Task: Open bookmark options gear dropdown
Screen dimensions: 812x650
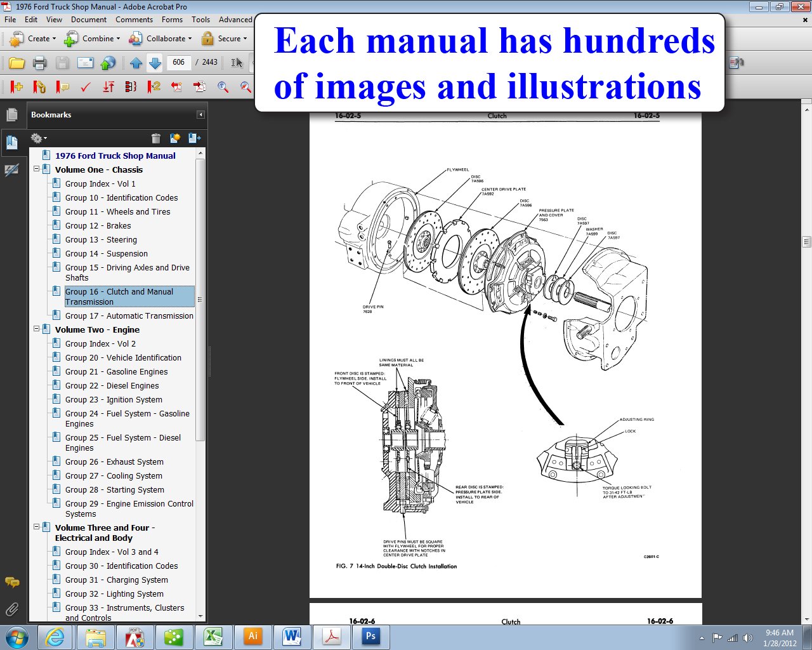Action: (38, 138)
